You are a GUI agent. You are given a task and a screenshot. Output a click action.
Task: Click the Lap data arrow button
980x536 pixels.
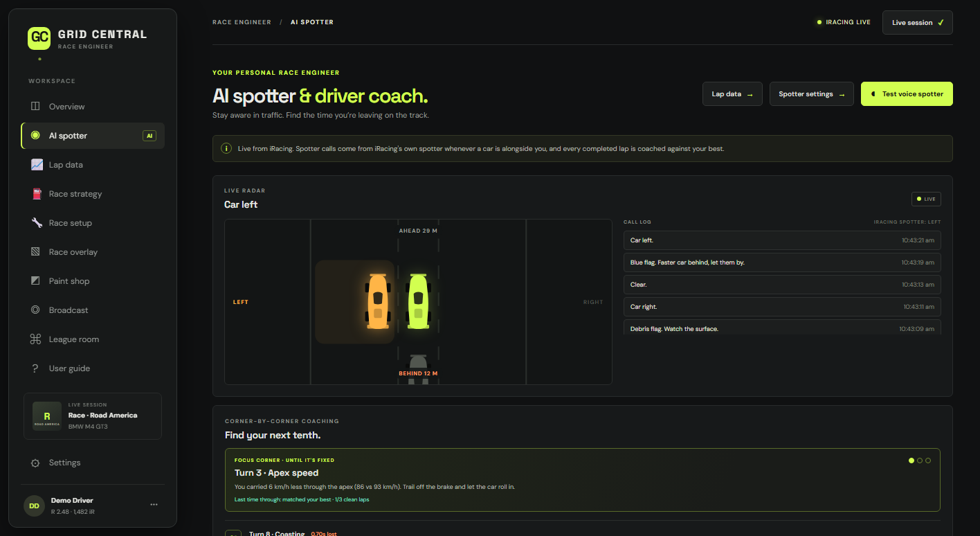point(732,94)
